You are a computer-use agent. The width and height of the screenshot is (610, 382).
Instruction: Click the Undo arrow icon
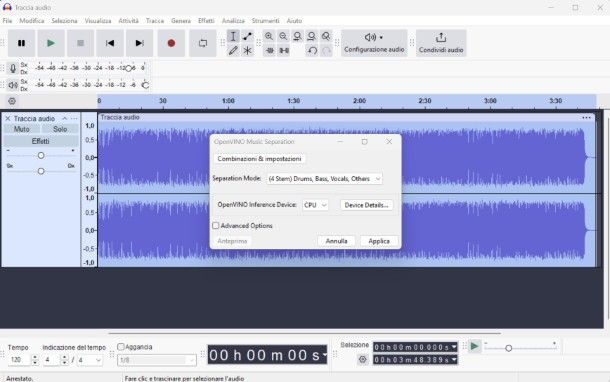(x=312, y=51)
